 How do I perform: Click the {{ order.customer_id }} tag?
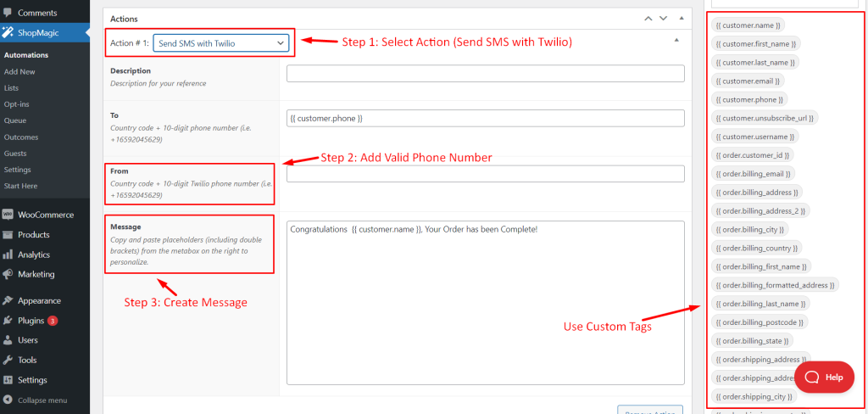(x=753, y=155)
